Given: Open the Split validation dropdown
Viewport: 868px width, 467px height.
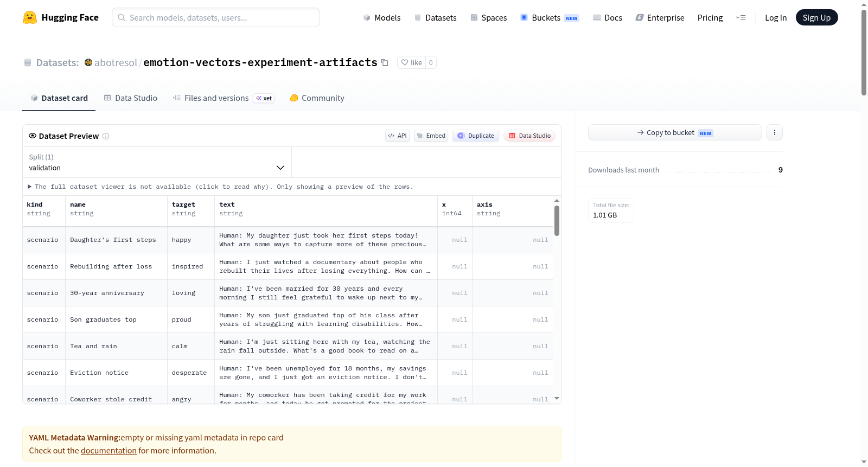Looking at the screenshot, I should click(157, 162).
